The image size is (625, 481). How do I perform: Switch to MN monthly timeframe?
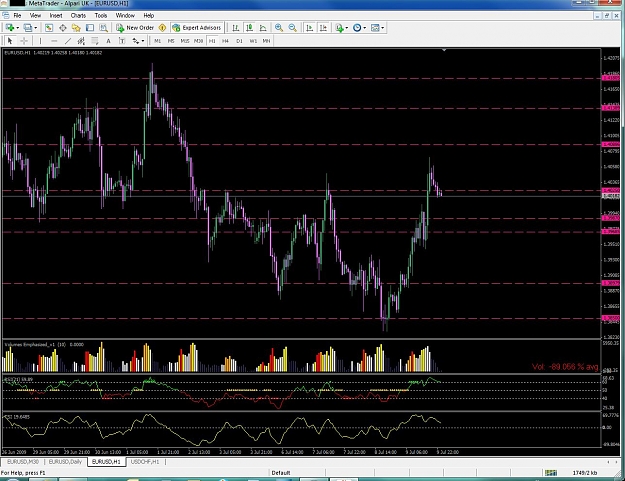click(x=266, y=41)
